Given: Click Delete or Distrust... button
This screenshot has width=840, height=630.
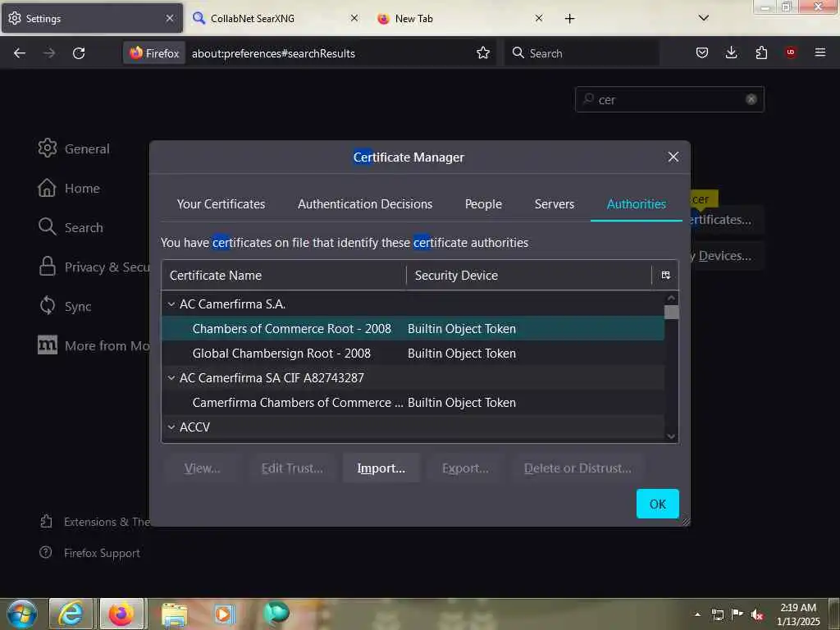Looking at the screenshot, I should click(x=577, y=468).
